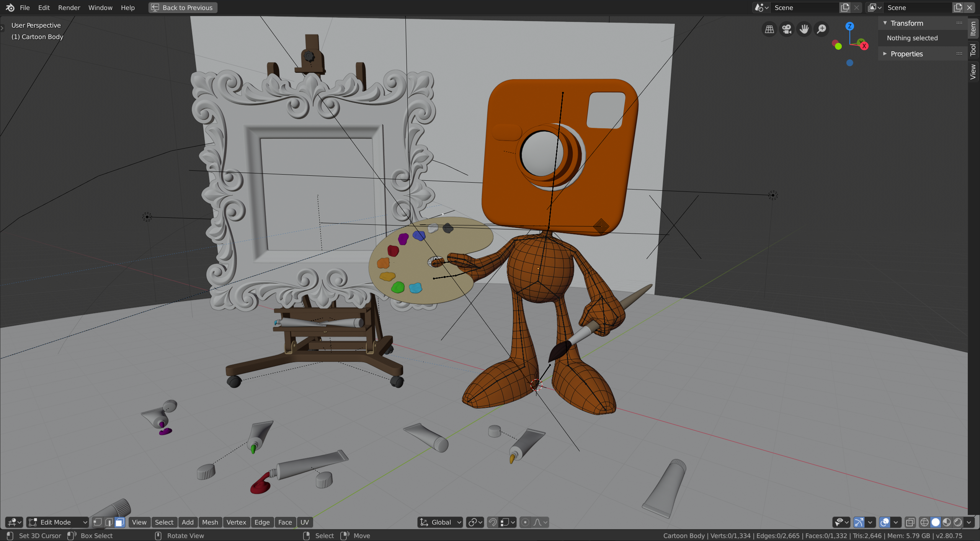
Task: Switch to the Tool sidebar tab
Action: 973,50
